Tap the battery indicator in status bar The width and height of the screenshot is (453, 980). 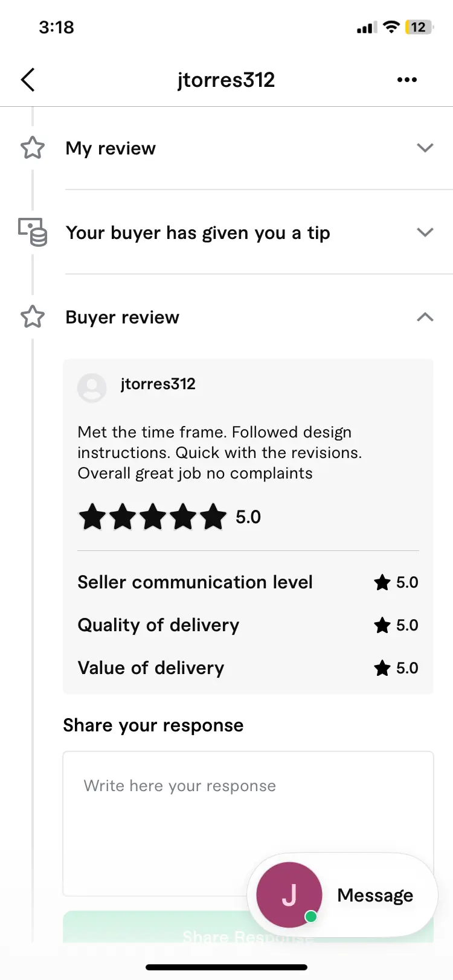coord(419,27)
